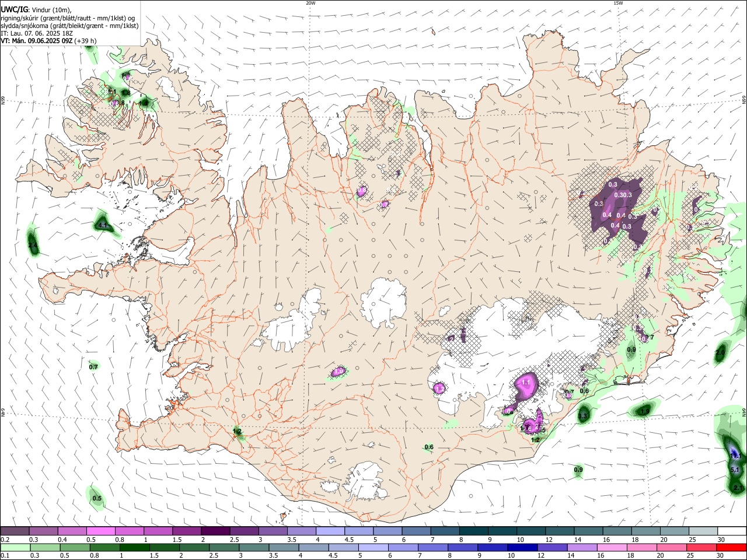Pick the bright magenta 0.5 swatch on the purple scale
This screenshot has height=560, width=747.
(x=101, y=531)
